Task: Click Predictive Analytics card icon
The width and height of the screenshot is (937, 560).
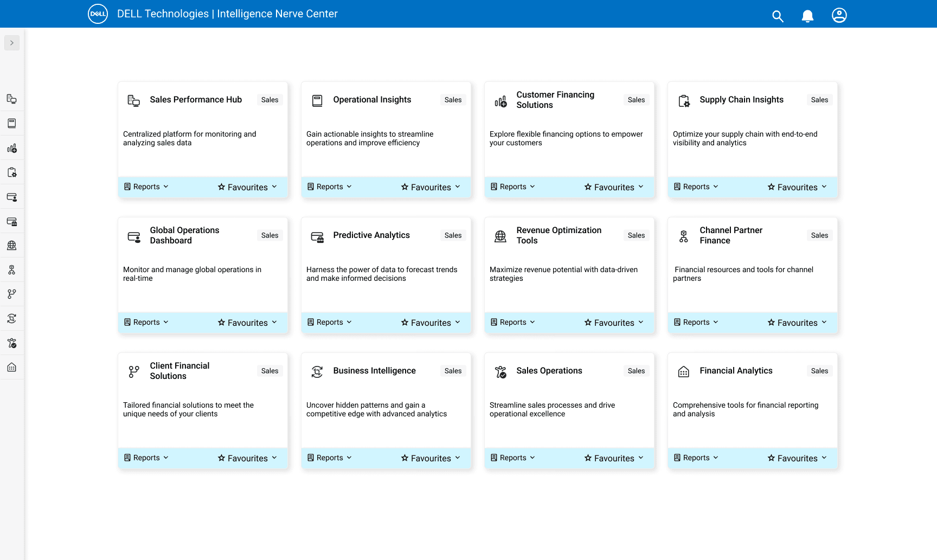Action: (317, 237)
